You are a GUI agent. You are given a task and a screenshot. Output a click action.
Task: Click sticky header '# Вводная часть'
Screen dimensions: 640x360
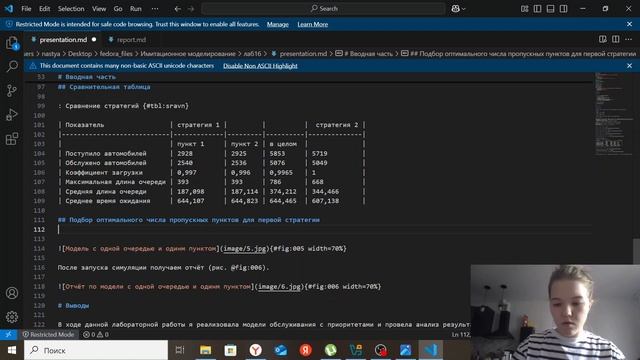[87, 77]
